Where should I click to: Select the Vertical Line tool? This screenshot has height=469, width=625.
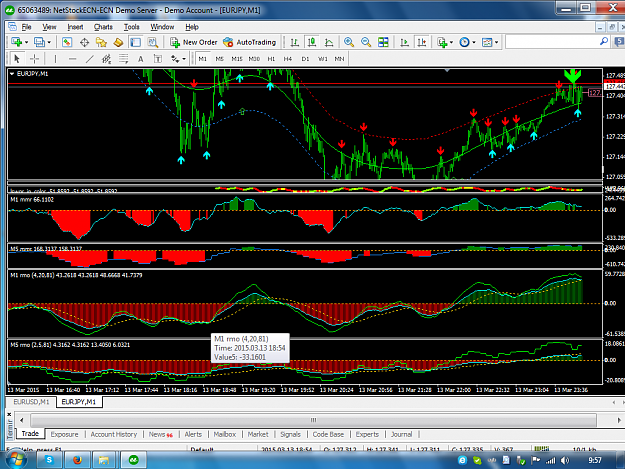tap(55, 59)
